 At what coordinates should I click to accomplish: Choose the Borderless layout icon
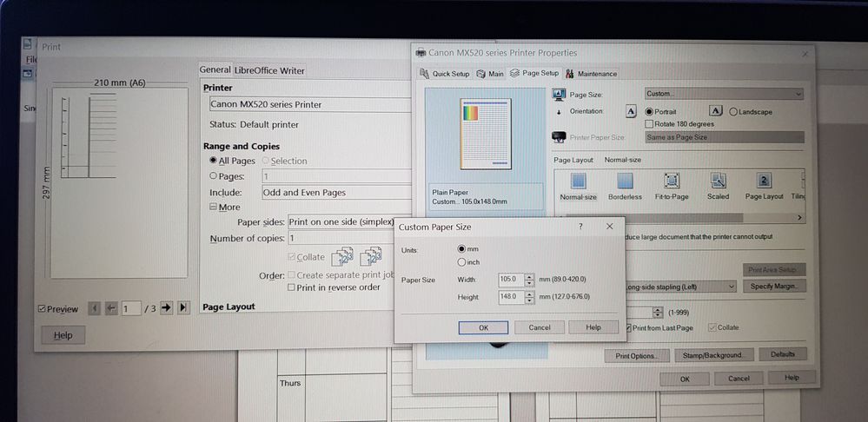(x=625, y=181)
